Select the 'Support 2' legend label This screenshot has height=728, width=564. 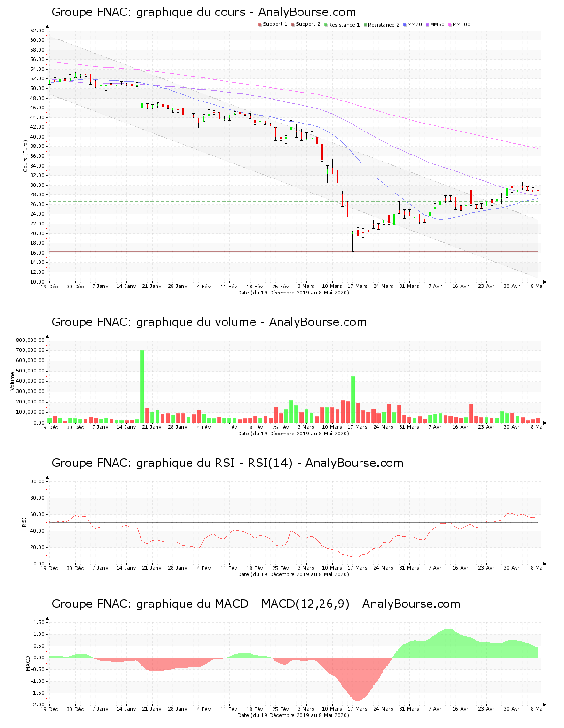308,24
